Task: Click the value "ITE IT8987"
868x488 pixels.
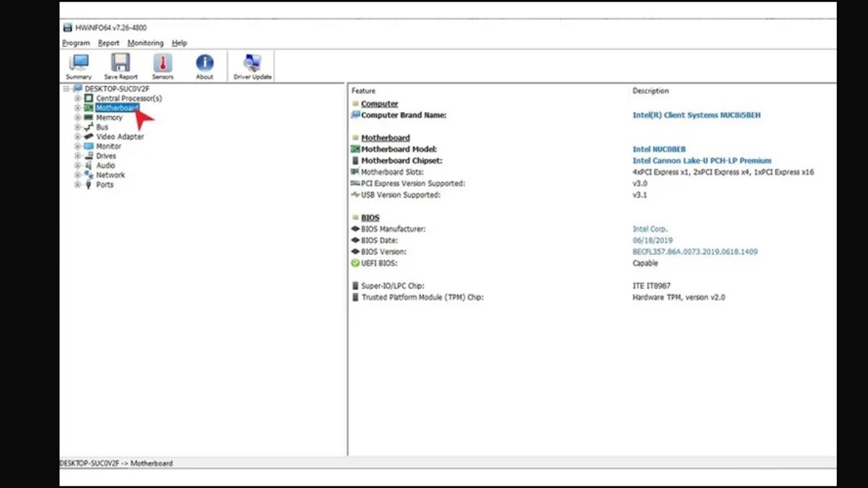Action: [x=652, y=286]
